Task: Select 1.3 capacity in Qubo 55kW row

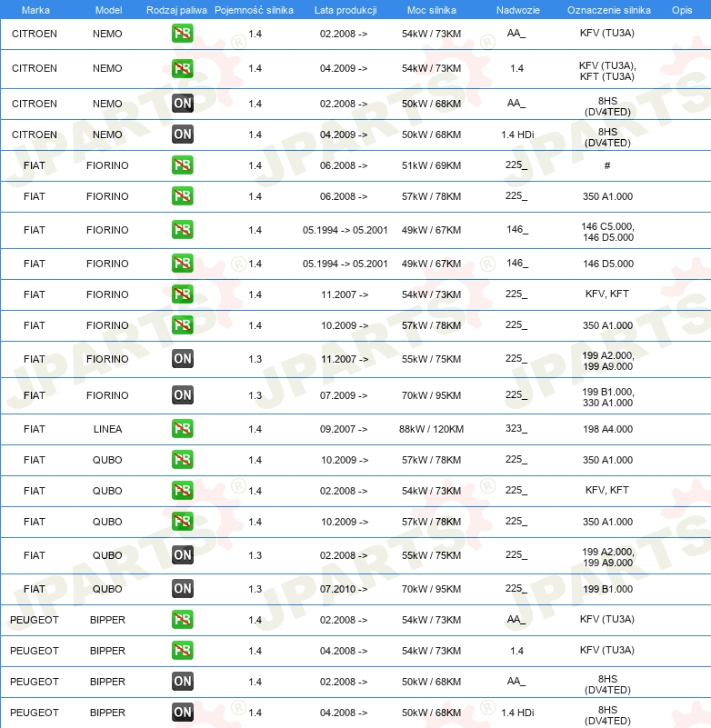Action: click(x=255, y=555)
